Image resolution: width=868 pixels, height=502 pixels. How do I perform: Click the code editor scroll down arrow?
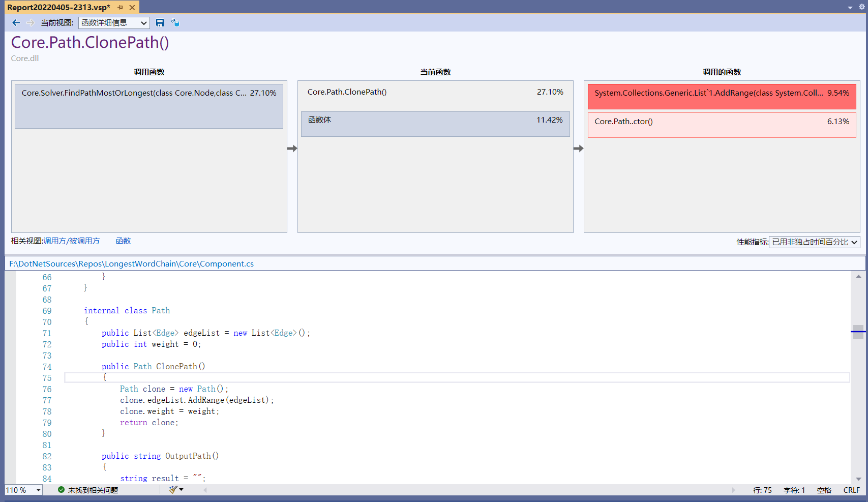point(858,479)
